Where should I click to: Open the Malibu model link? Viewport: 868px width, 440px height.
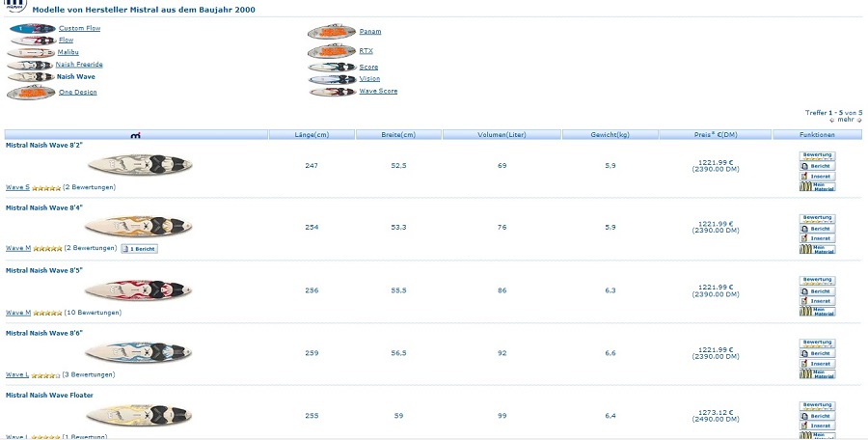coord(68,52)
